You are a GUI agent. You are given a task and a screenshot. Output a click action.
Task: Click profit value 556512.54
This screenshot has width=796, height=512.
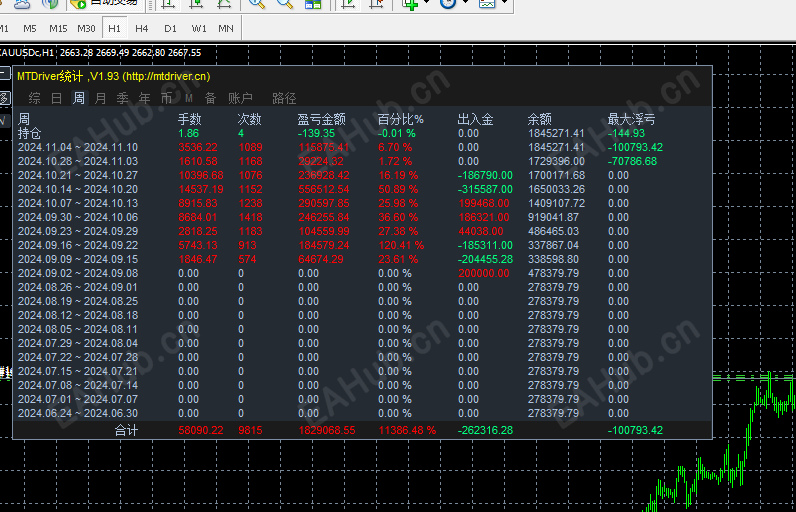click(324, 189)
